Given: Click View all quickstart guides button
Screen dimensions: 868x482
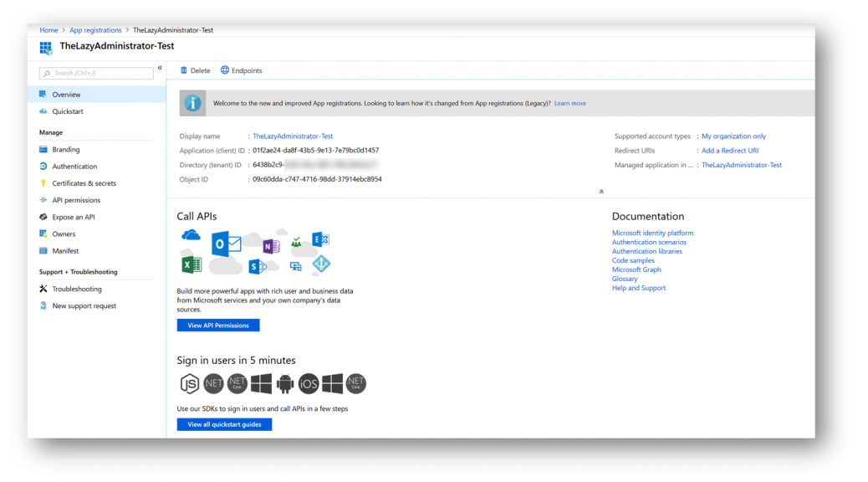Looking at the screenshot, I should (224, 424).
